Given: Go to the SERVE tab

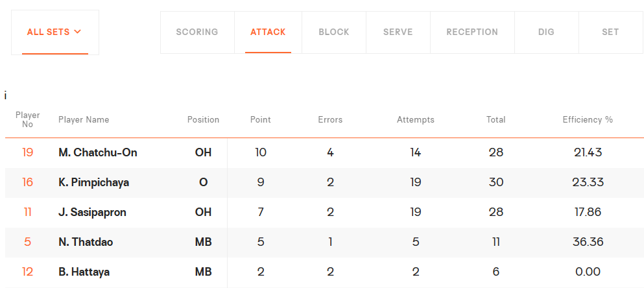Looking at the screenshot, I should tap(398, 32).
